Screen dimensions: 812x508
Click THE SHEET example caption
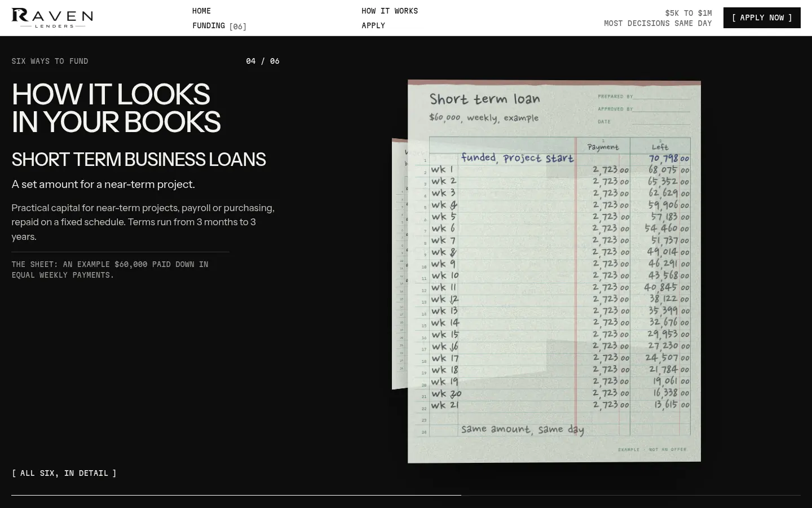(x=110, y=269)
